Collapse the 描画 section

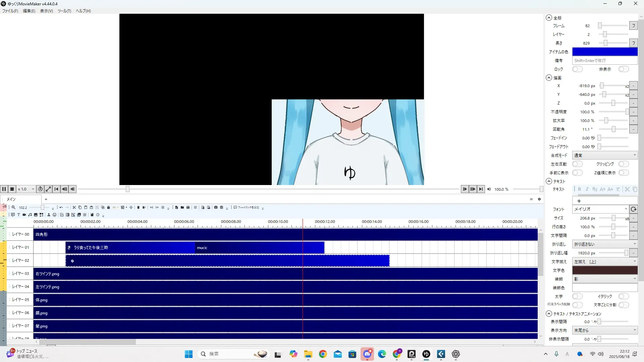[549, 78]
